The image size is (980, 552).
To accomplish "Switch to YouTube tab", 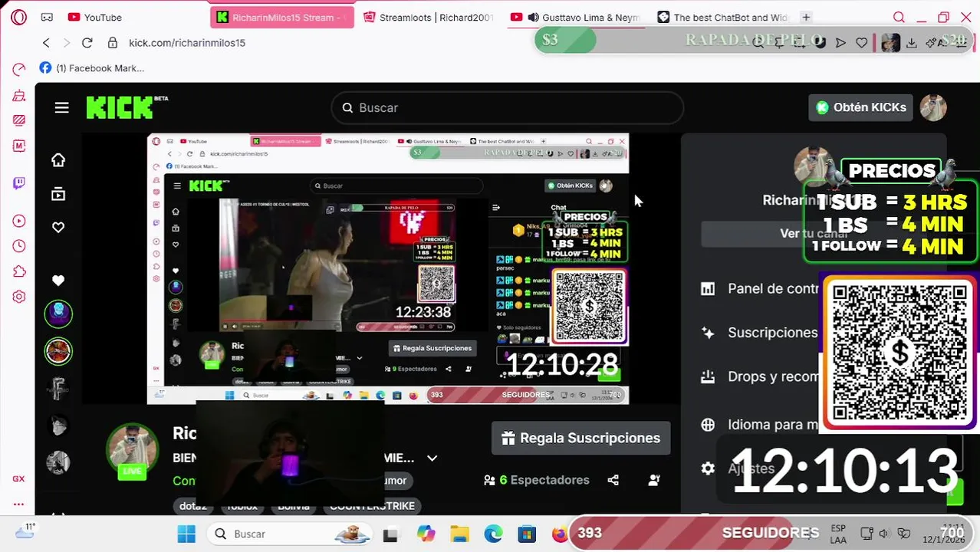I will (x=95, y=17).
